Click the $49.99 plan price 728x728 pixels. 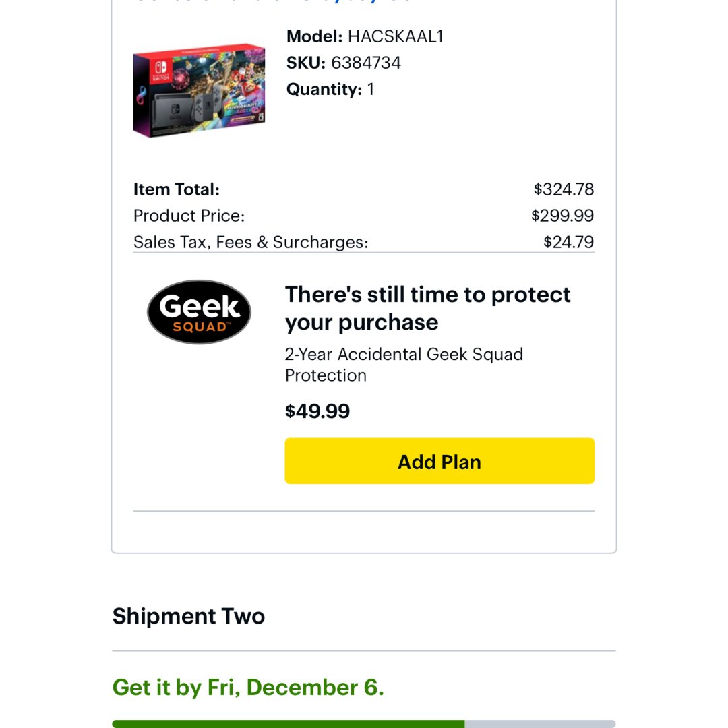pyautogui.click(x=317, y=411)
